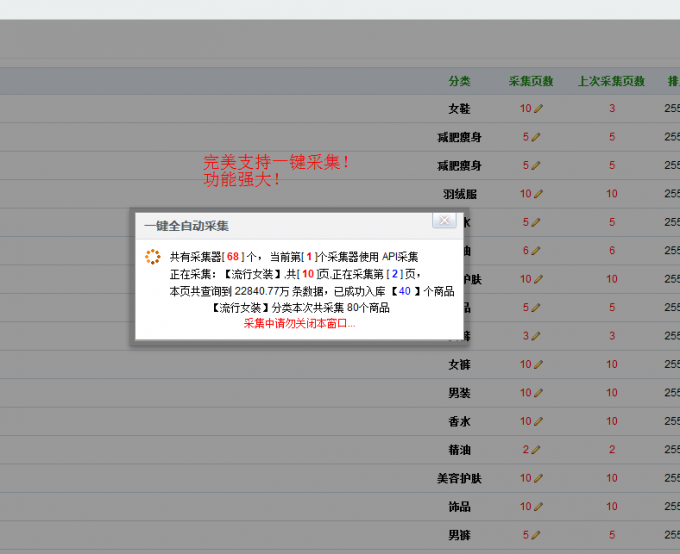Select the 饰品 category cell
This screenshot has height=554, width=680.
[459, 507]
